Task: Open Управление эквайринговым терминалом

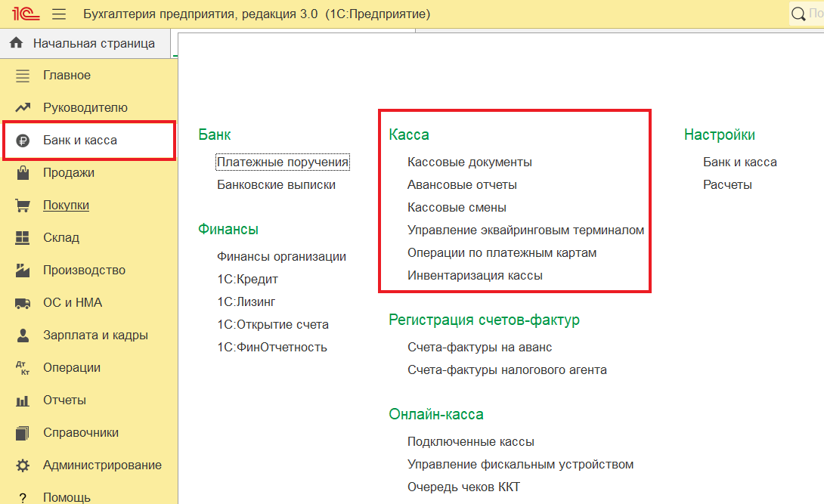Action: coord(526,230)
